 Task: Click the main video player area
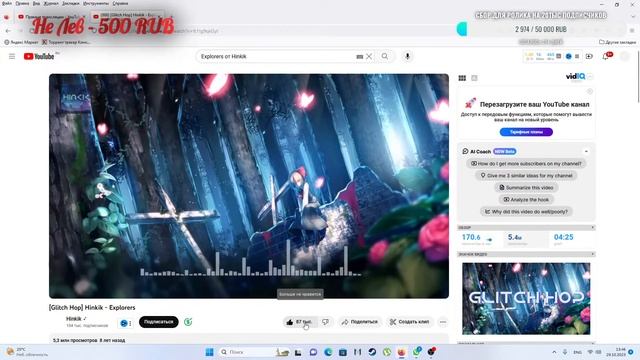pos(249,186)
